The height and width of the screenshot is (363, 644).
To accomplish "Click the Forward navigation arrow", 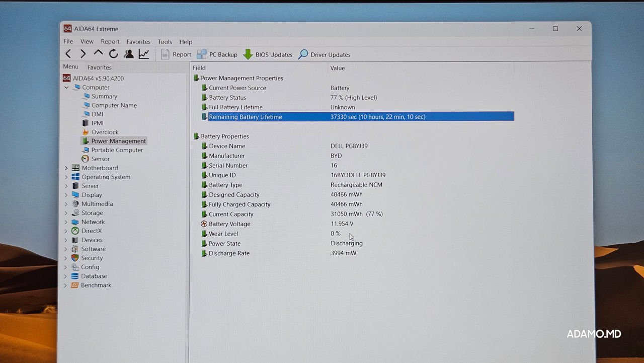I will pyautogui.click(x=83, y=54).
